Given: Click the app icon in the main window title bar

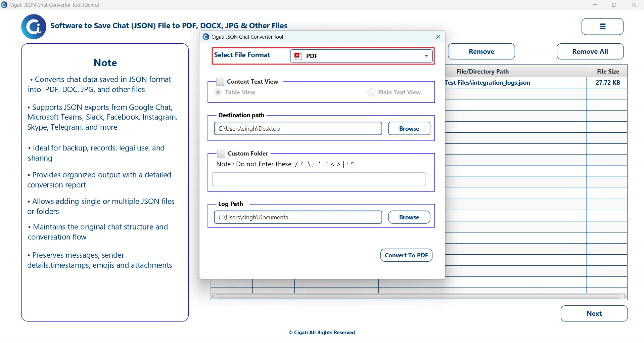Looking at the screenshot, I should click(4, 5).
